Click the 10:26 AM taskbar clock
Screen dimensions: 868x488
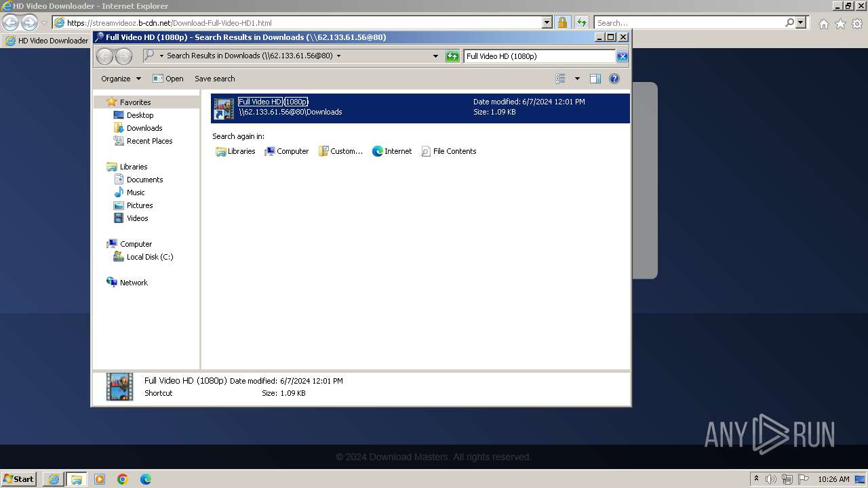point(833,479)
